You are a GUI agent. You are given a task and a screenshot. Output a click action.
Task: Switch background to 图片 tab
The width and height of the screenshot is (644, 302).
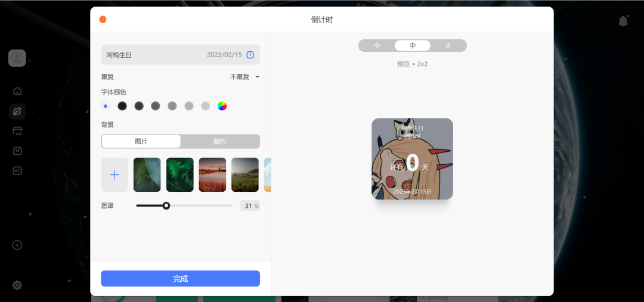[x=141, y=142]
